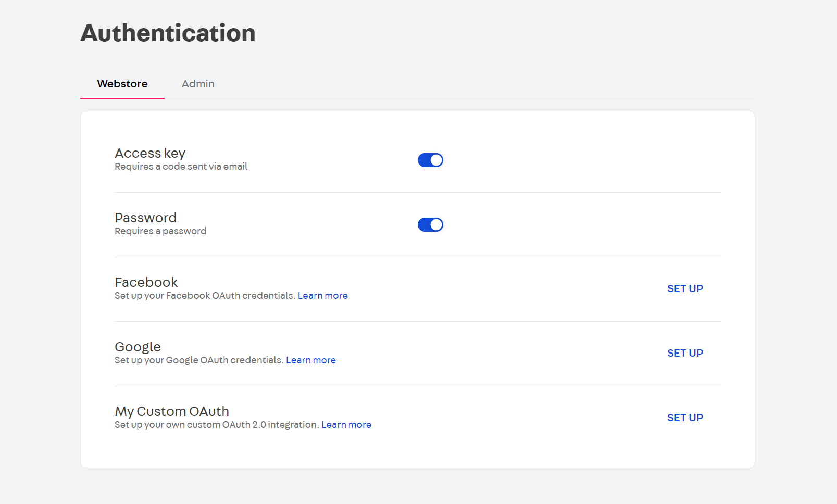Select the Google provider heading
Image resolution: width=837 pixels, height=504 pixels.
click(138, 347)
